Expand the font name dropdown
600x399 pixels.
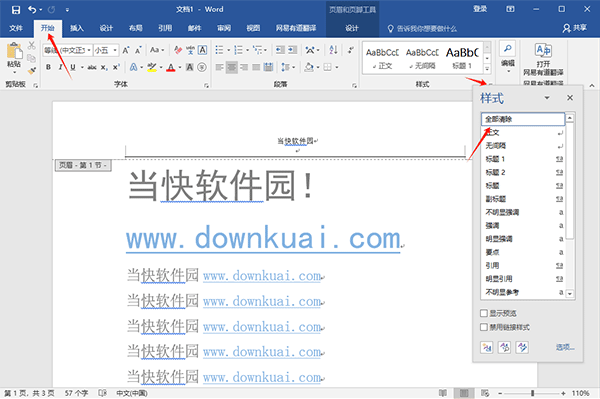[x=89, y=50]
